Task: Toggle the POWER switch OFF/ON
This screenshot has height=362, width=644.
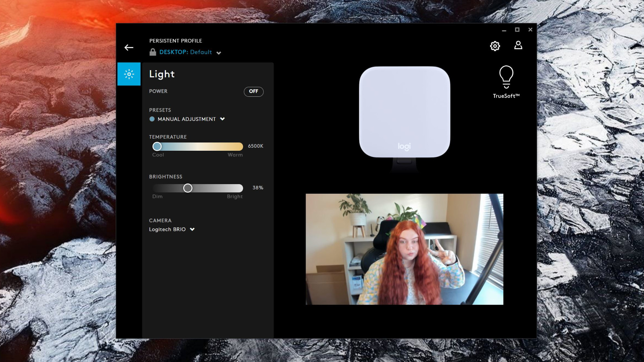Action: 253,91
